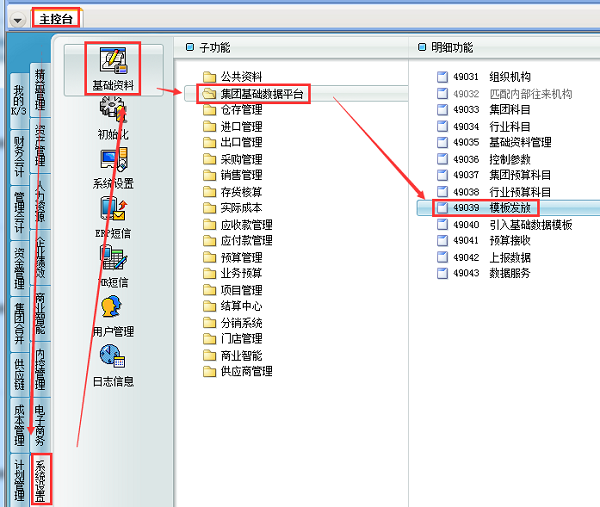Open the 应付款管理 sub-function

(x=238, y=241)
